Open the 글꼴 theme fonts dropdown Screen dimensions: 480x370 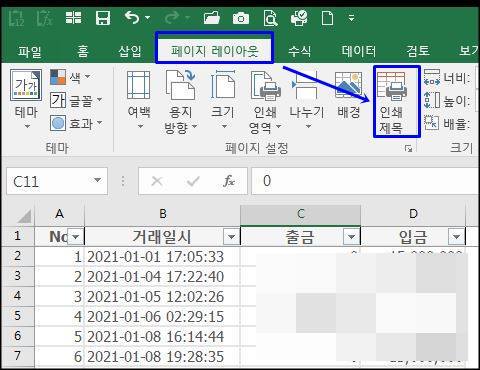click(76, 100)
